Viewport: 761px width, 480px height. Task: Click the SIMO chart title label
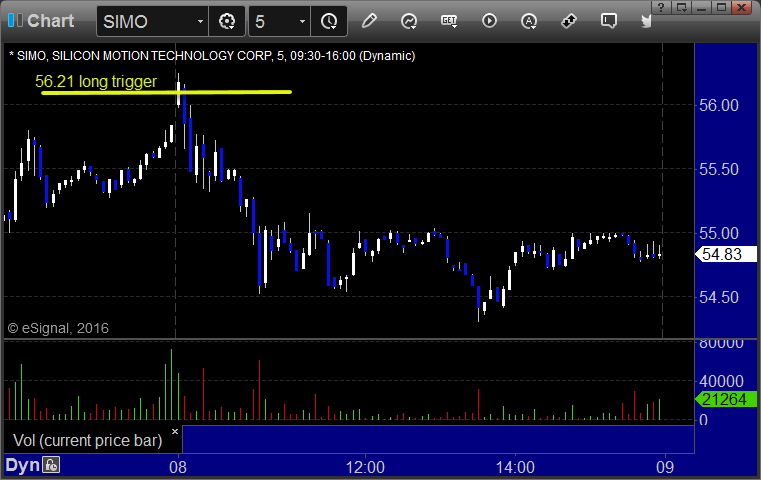pos(212,56)
